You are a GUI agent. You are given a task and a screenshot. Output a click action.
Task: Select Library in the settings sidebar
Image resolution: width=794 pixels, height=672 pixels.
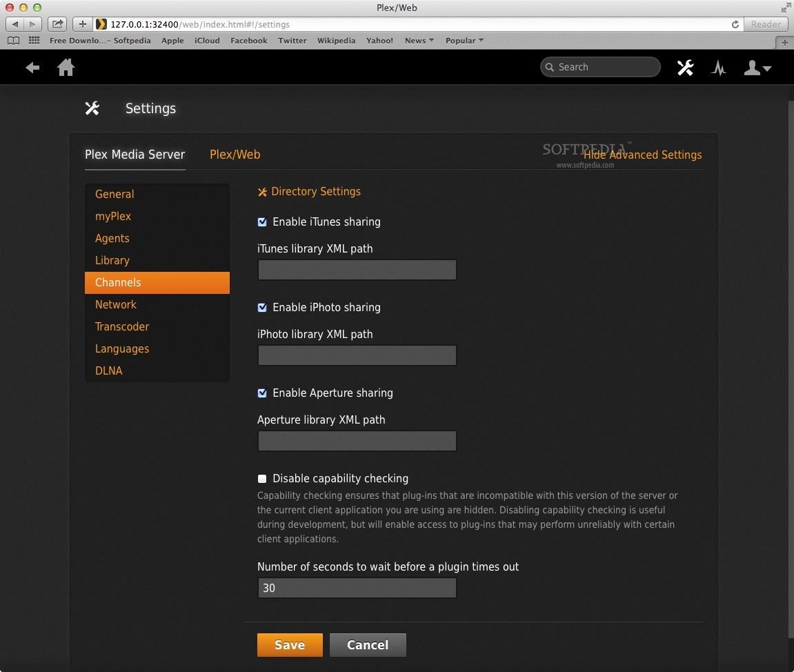[157, 260]
